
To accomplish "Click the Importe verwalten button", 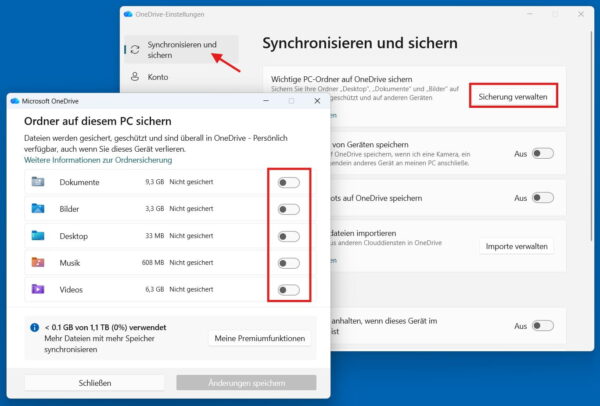I will click(x=517, y=246).
